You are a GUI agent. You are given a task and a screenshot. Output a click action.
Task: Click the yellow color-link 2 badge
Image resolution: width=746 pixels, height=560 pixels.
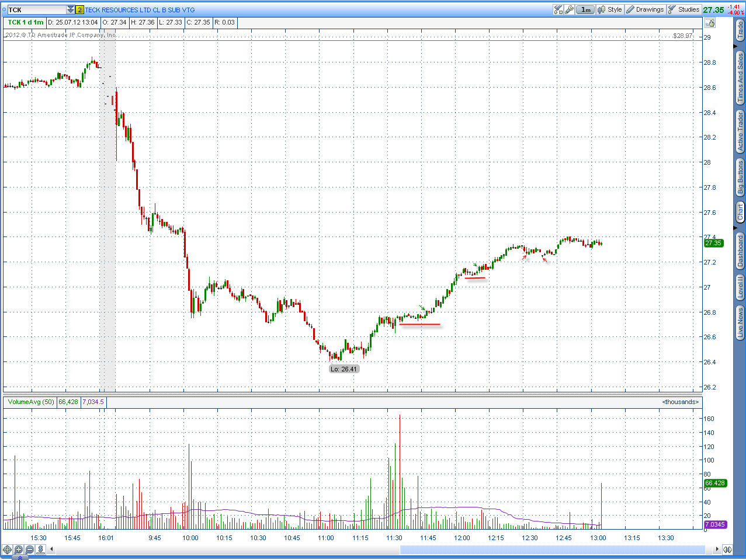79,10
